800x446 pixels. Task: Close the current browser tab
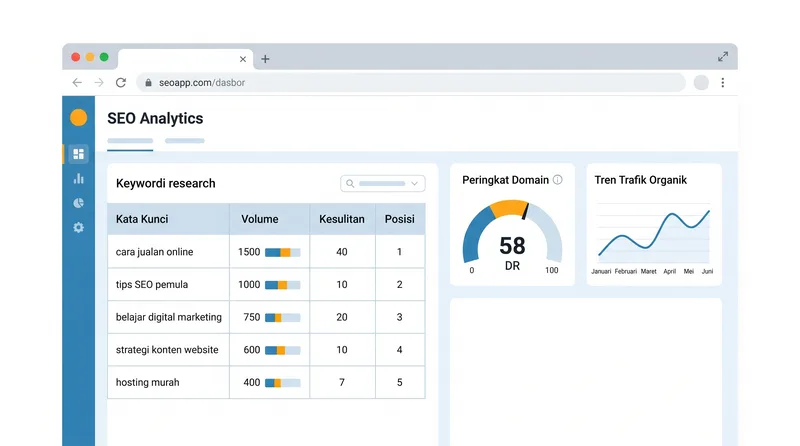click(x=243, y=59)
